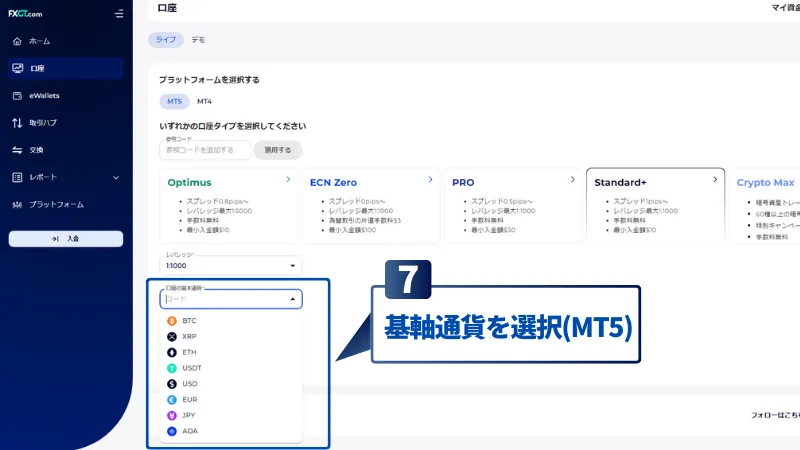Select the Optimus account type card
Screen dimensions: 800x450
point(228,206)
